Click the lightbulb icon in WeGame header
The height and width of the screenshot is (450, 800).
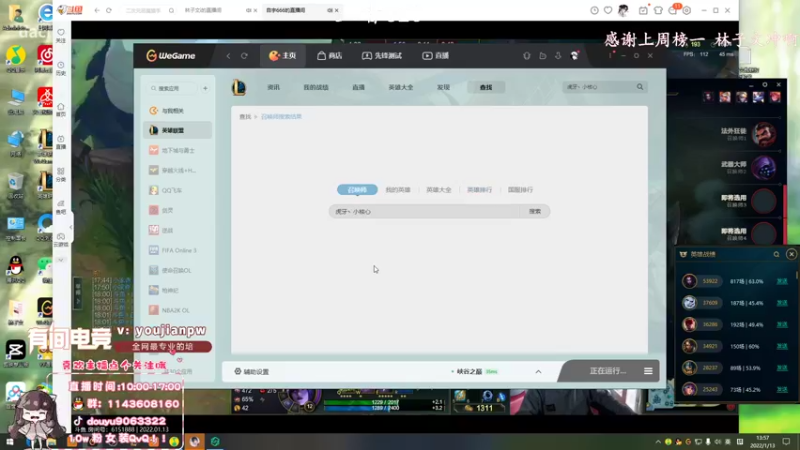pos(527,56)
